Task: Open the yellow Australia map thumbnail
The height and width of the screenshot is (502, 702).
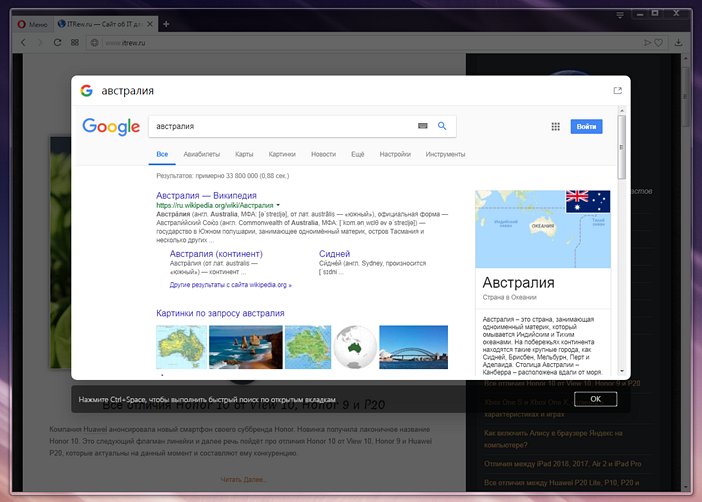Action: point(182,347)
